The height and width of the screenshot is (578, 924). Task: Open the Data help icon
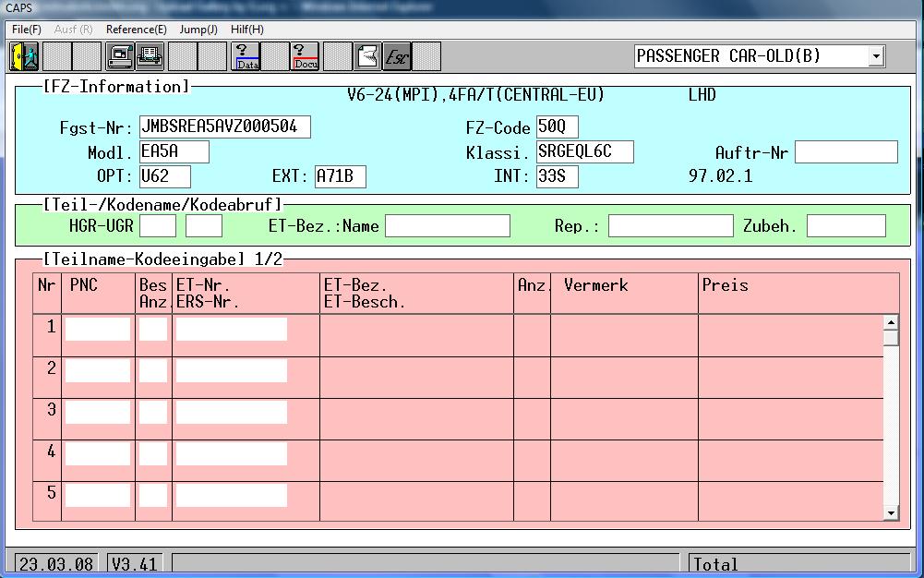pos(246,57)
